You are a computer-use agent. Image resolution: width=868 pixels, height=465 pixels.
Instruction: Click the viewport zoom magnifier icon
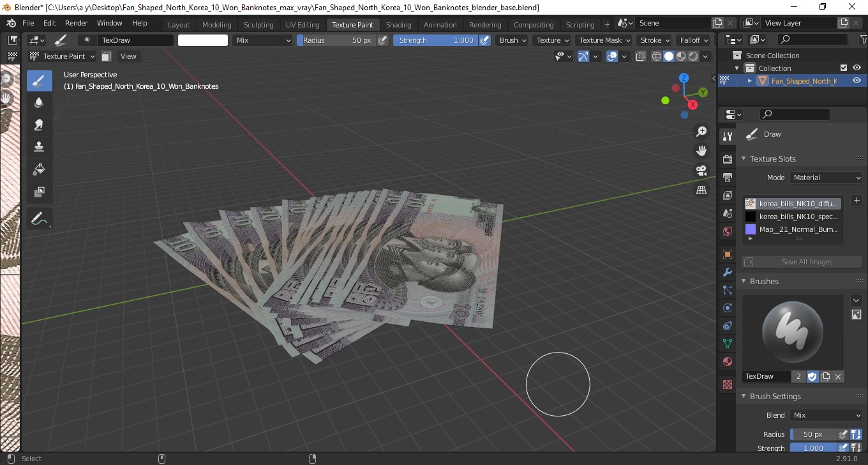click(x=701, y=132)
